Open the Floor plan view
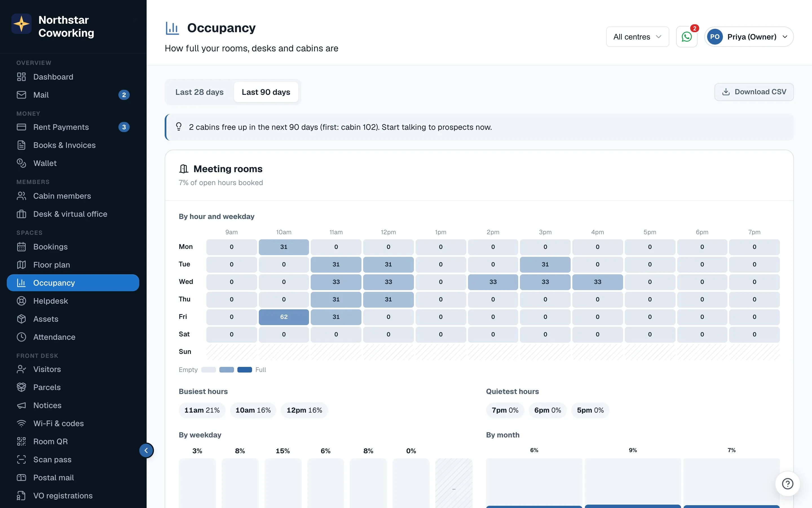Image resolution: width=812 pixels, height=508 pixels. pyautogui.click(x=73, y=265)
